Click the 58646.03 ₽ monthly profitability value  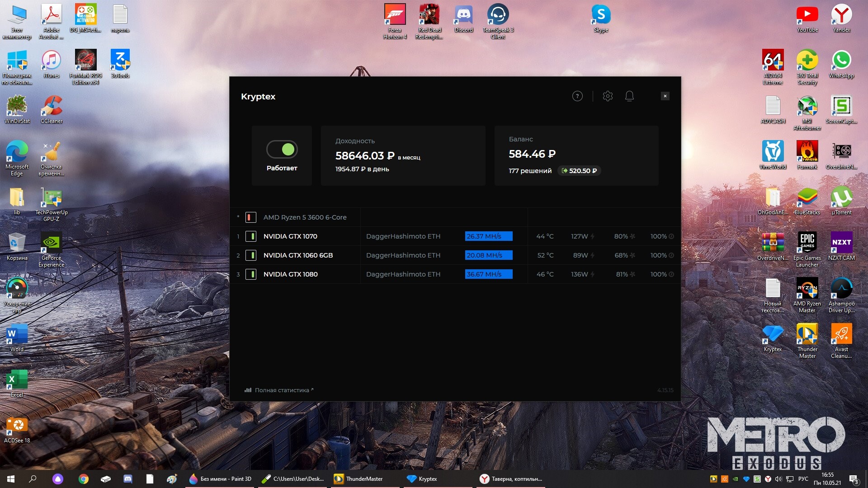(x=365, y=156)
